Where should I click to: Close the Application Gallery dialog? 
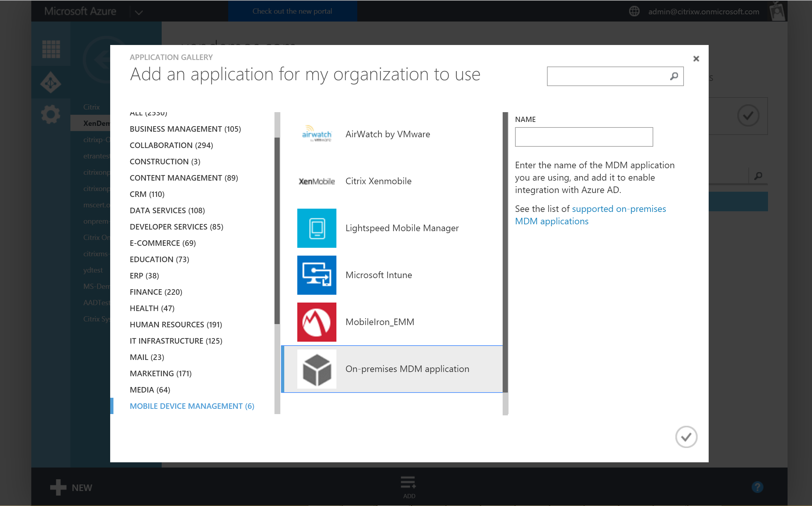(696, 59)
